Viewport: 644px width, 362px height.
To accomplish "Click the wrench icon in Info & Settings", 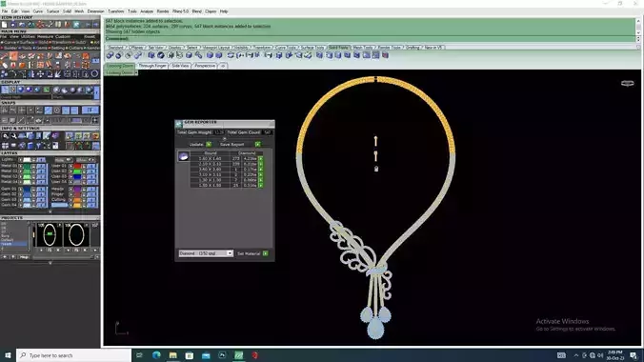I will (x=14, y=136).
